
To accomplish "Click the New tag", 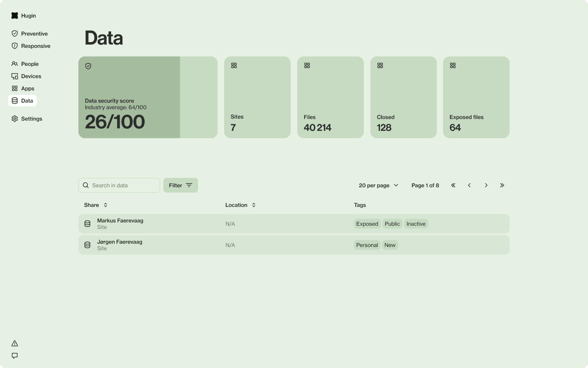I will (x=390, y=245).
